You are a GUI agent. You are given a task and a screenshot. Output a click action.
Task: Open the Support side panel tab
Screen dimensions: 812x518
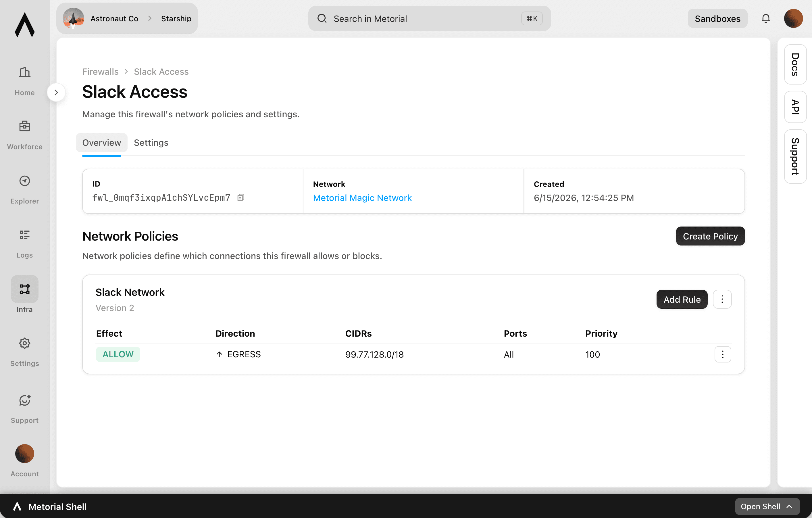(x=795, y=157)
